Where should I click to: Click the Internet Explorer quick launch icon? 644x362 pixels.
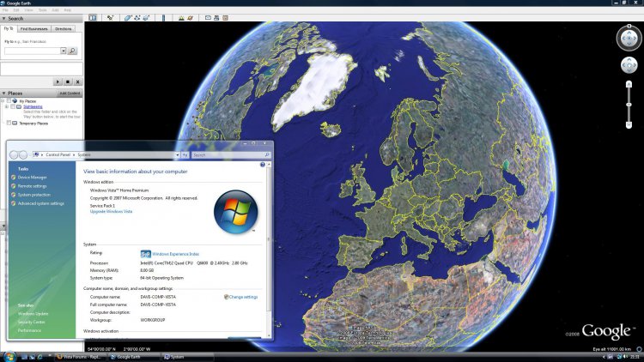pos(39,357)
